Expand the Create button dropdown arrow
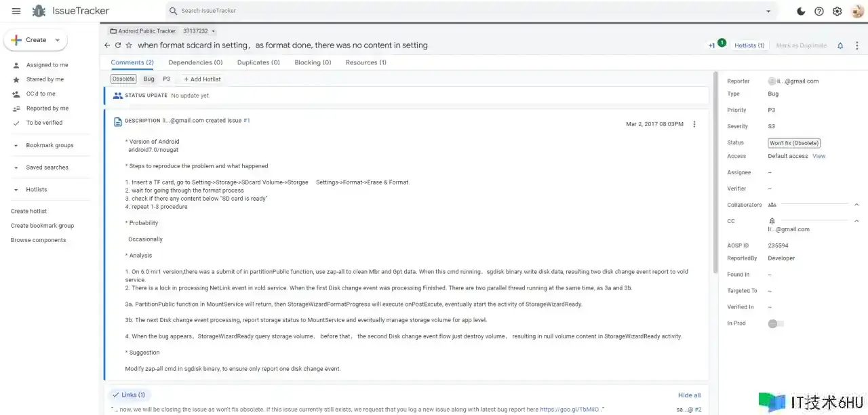This screenshot has height=415, width=868. pos(57,40)
